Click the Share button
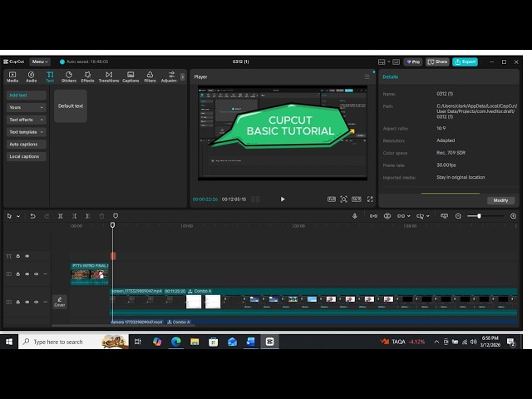Image resolution: width=532 pixels, height=399 pixels. [x=438, y=62]
